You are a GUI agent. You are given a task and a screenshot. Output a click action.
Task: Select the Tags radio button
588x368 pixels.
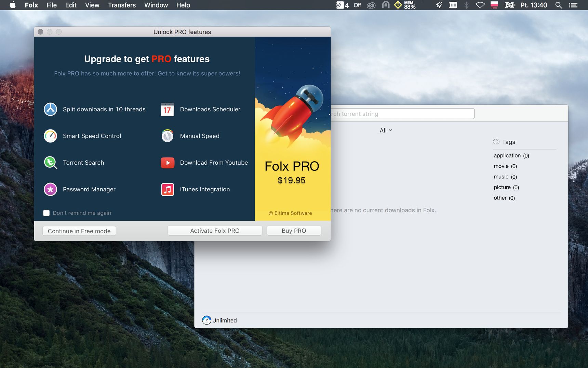pyautogui.click(x=496, y=142)
